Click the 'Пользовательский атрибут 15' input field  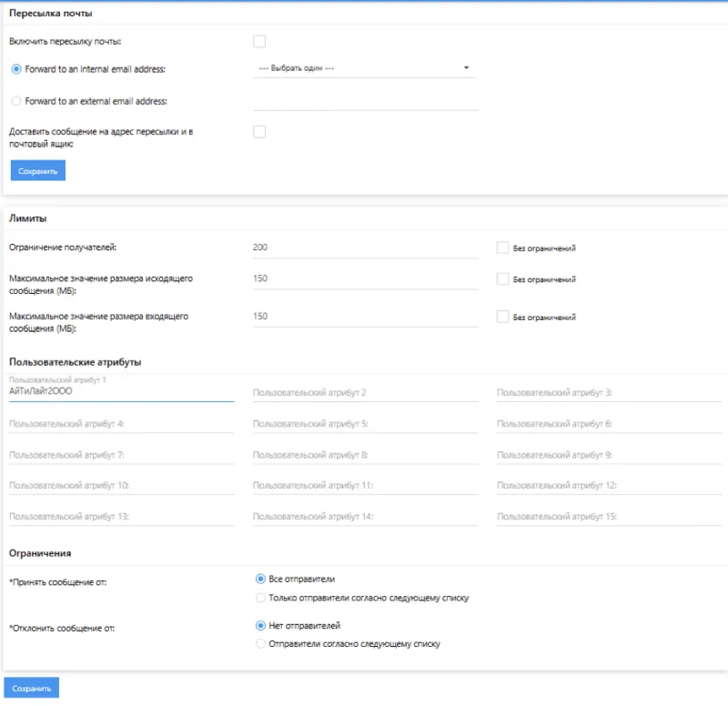pyautogui.click(x=609, y=516)
